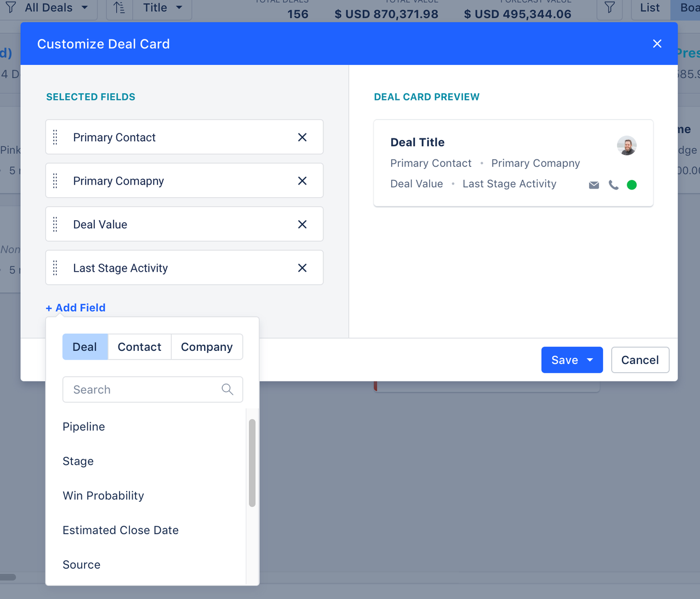This screenshot has height=599, width=700.
Task: Click the sort order icon in the toolbar
Action: (x=119, y=8)
